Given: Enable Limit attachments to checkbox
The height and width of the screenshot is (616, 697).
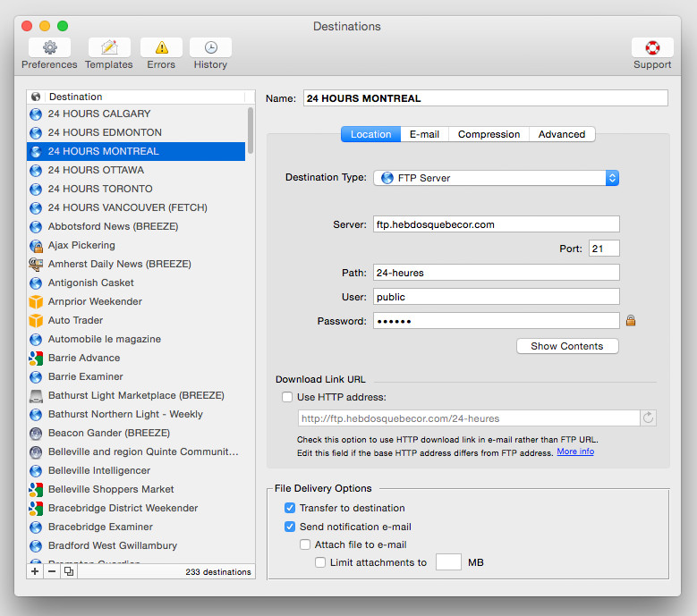Looking at the screenshot, I should 320,562.
